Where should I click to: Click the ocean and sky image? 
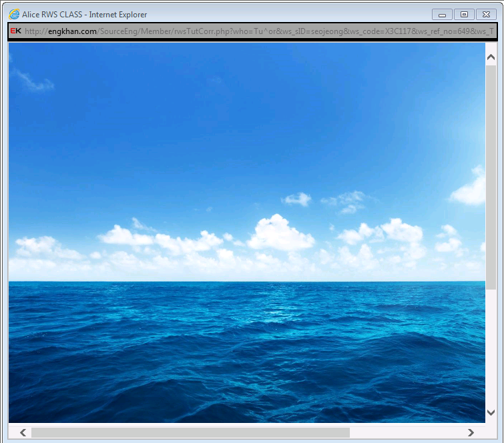[247, 233]
